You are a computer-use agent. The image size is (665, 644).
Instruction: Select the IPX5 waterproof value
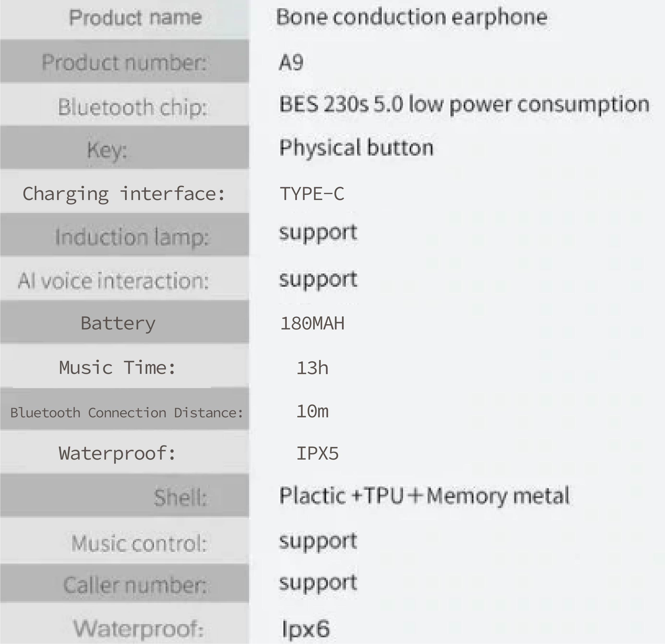(317, 454)
